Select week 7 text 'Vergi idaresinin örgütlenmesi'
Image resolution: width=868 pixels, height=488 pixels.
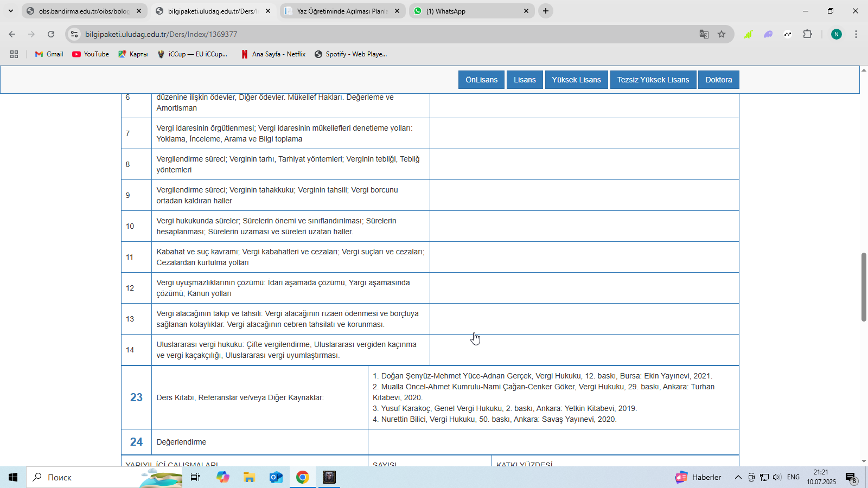(205, 128)
